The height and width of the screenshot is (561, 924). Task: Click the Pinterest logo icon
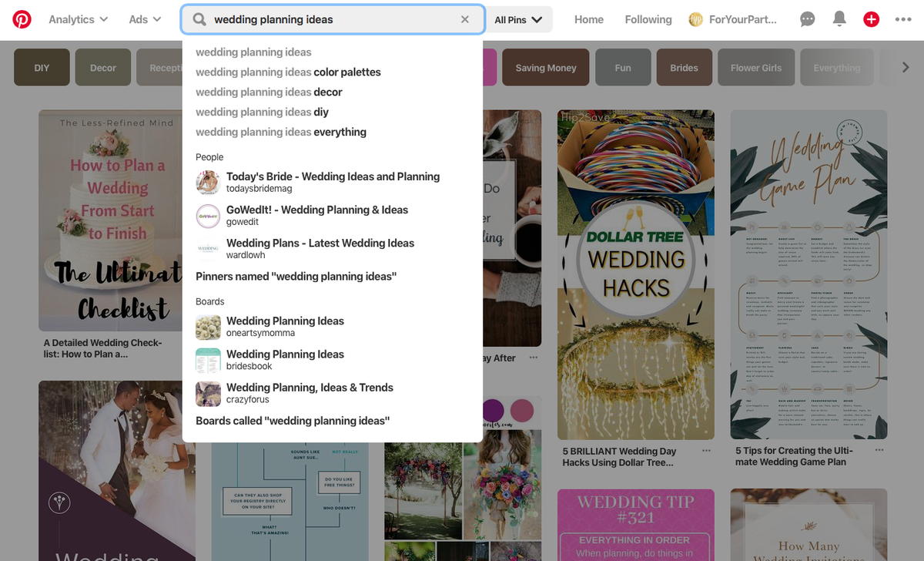[21, 19]
